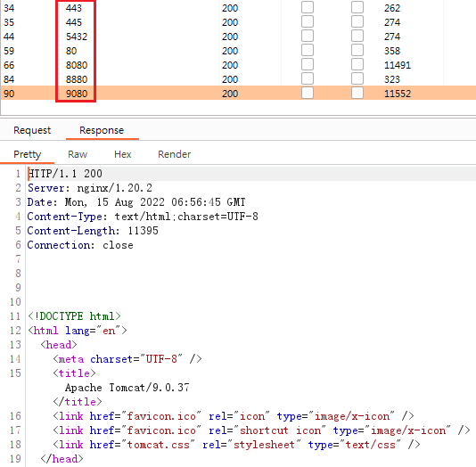Screen dimensions: 476x467
Task: Click length 274 in the 445 row
Action: [392, 22]
